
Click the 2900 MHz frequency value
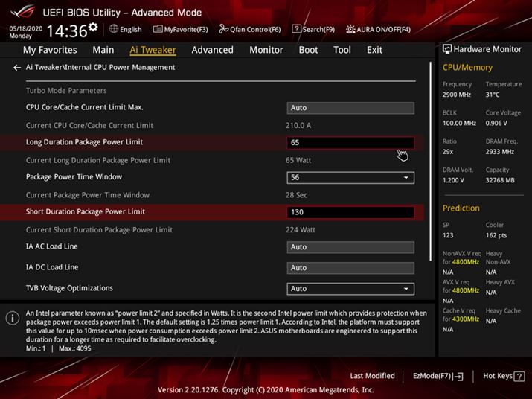(x=456, y=95)
